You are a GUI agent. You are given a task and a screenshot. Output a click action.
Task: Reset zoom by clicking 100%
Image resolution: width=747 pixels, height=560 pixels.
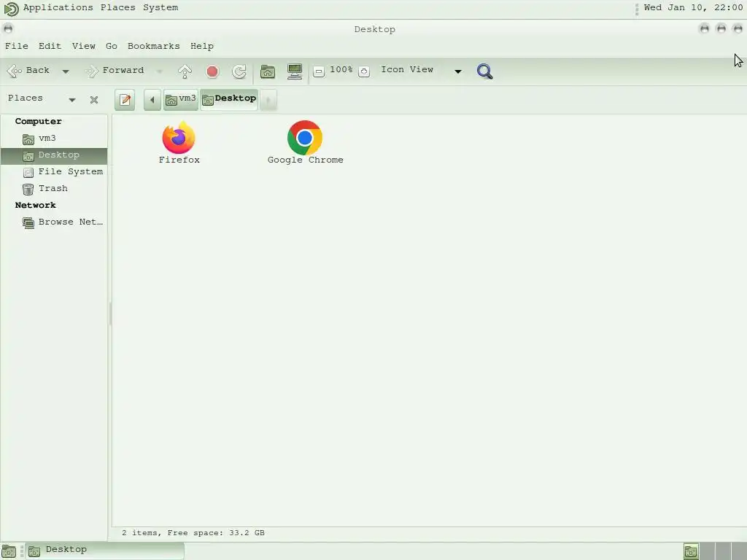(x=341, y=69)
